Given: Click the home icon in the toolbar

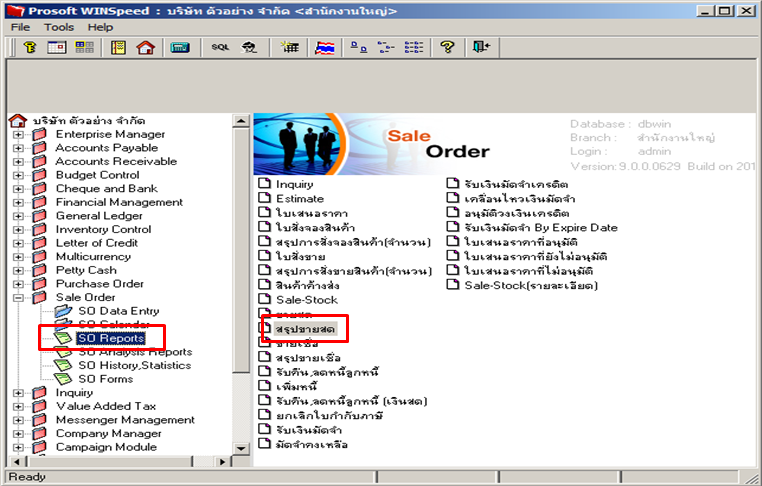Looking at the screenshot, I should point(145,47).
